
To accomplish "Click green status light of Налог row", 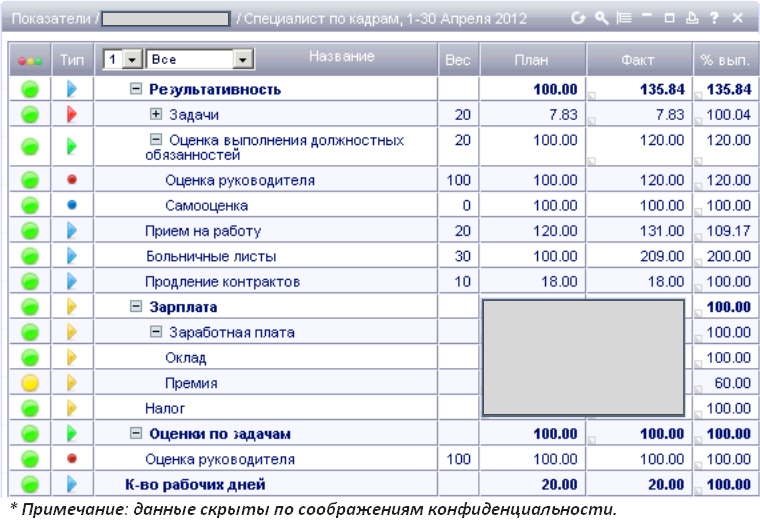I will (30, 408).
